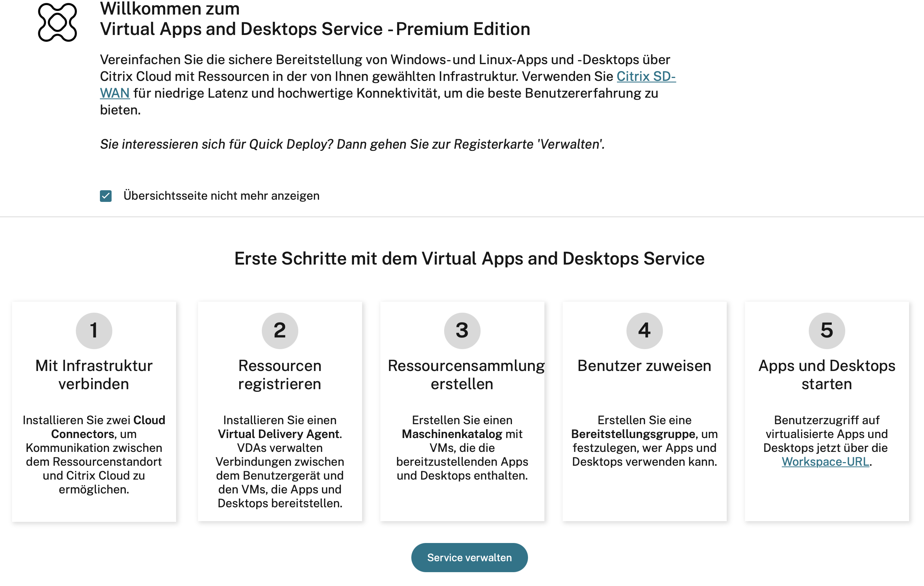Select the 'Apps und Desktops starten' card title
This screenshot has width=924, height=586.
point(827,375)
